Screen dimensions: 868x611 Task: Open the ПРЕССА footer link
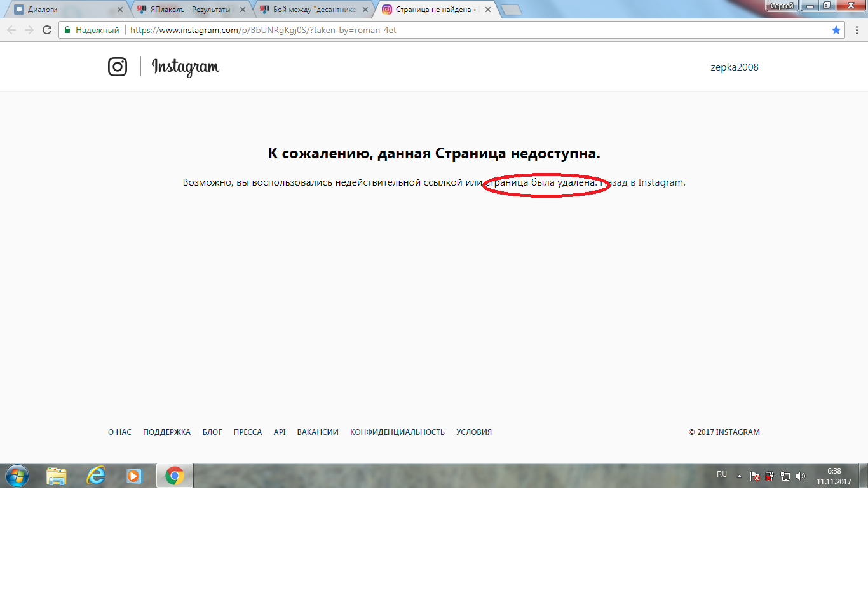point(248,432)
